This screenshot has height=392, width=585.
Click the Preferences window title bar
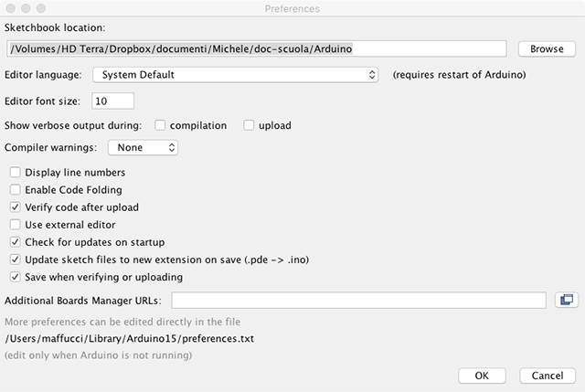292,8
